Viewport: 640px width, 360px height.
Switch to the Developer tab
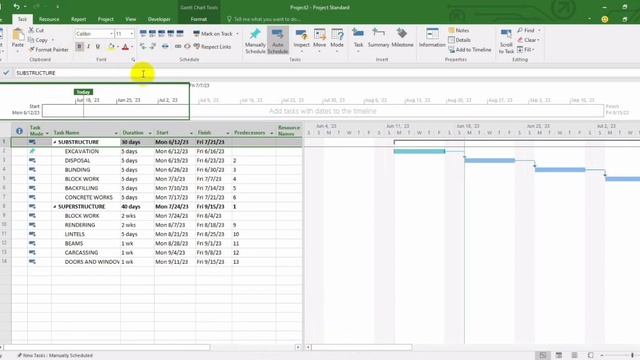(159, 19)
